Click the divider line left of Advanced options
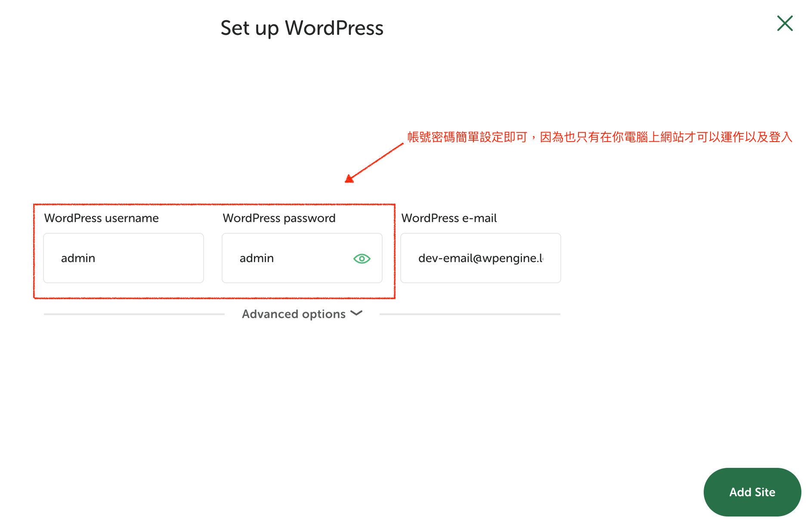Screen dimensions: 810x532 pos(134,314)
